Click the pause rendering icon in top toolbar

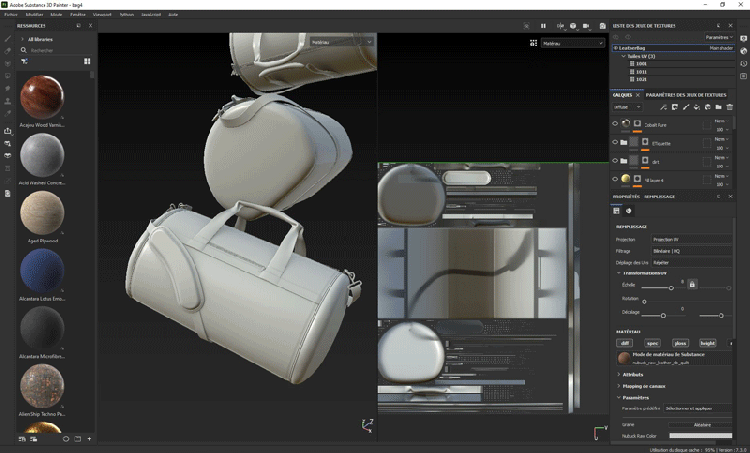pos(543,26)
